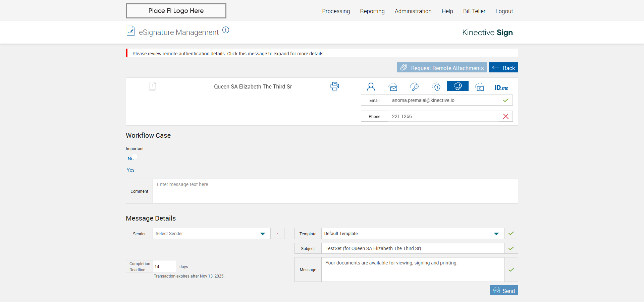Set Important to Yes
644x302 pixels.
pos(130,170)
